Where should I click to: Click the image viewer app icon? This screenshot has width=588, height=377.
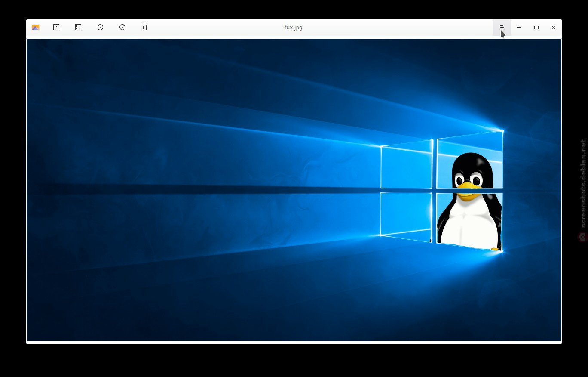[x=36, y=28]
